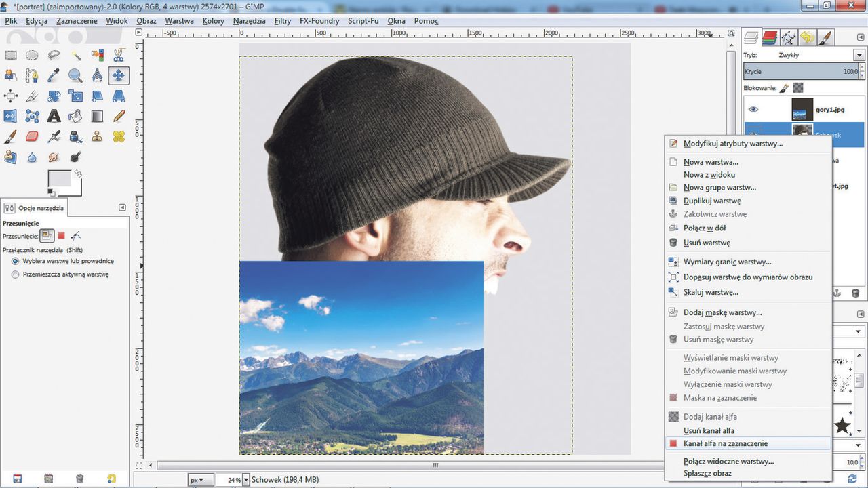Hide the gory1.jpg layer eye icon

pyautogui.click(x=753, y=109)
